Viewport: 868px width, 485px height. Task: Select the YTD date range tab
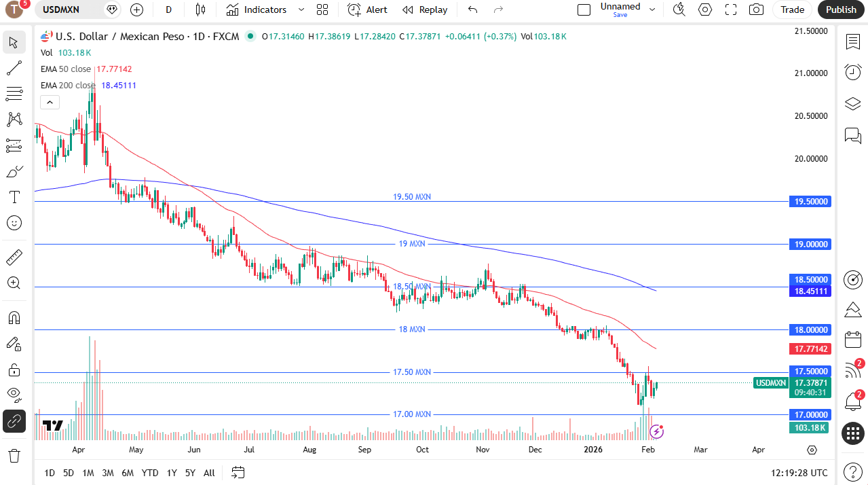(150, 473)
